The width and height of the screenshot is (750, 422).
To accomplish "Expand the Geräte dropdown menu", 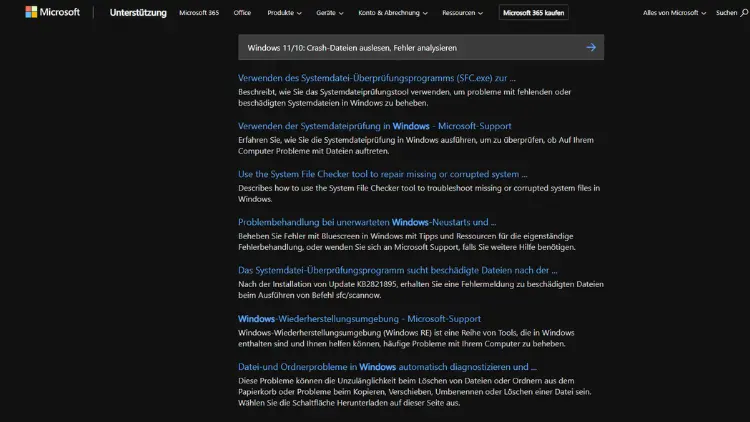I will click(x=330, y=13).
